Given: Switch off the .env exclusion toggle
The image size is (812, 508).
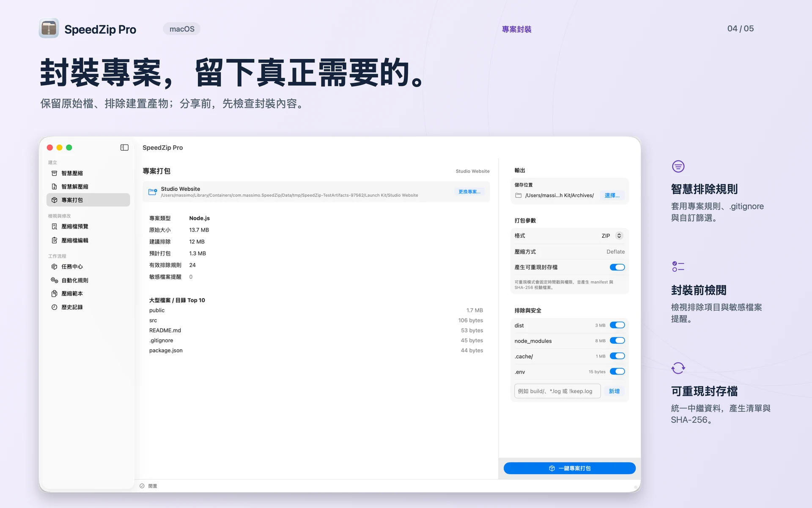Looking at the screenshot, I should tap(617, 371).
